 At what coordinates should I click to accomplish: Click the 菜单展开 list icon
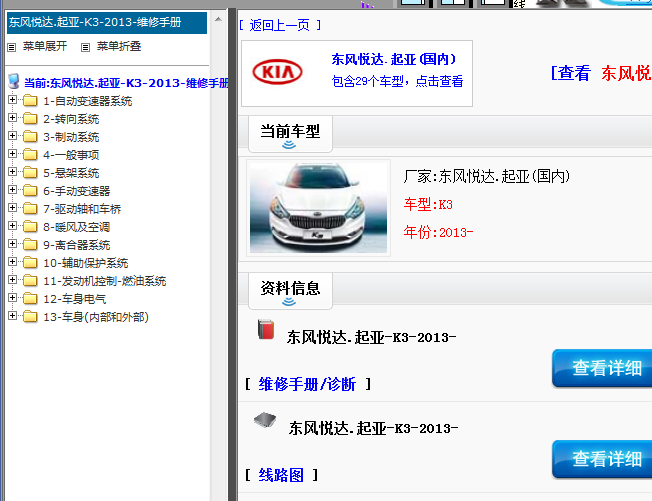tap(12, 47)
